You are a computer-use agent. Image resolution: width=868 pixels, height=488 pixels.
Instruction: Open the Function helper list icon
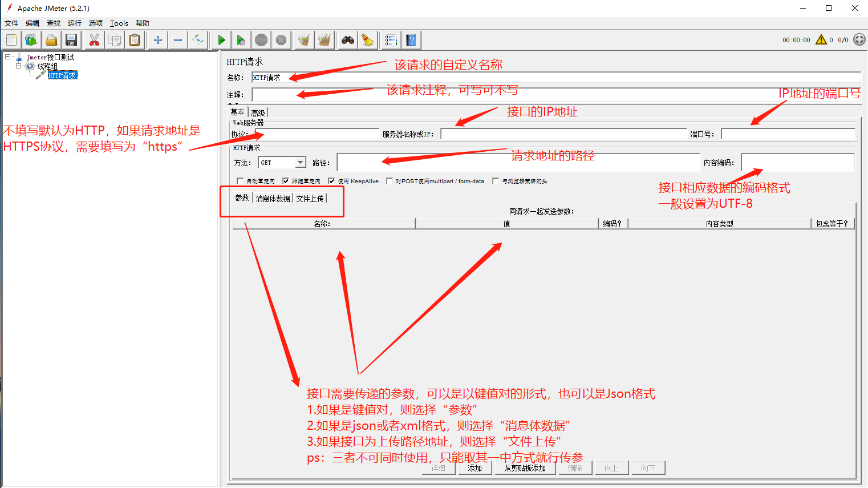tap(391, 40)
